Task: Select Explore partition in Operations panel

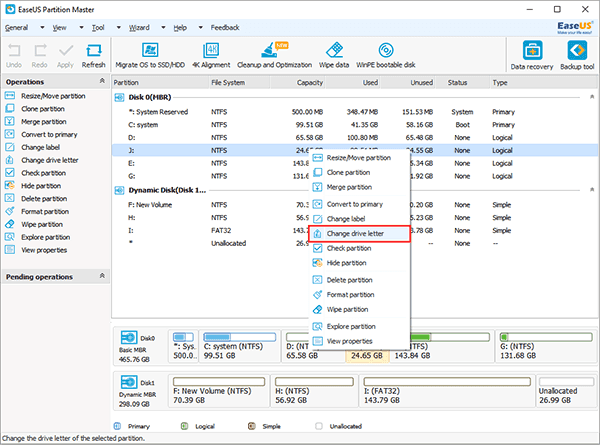Action: [x=38, y=237]
